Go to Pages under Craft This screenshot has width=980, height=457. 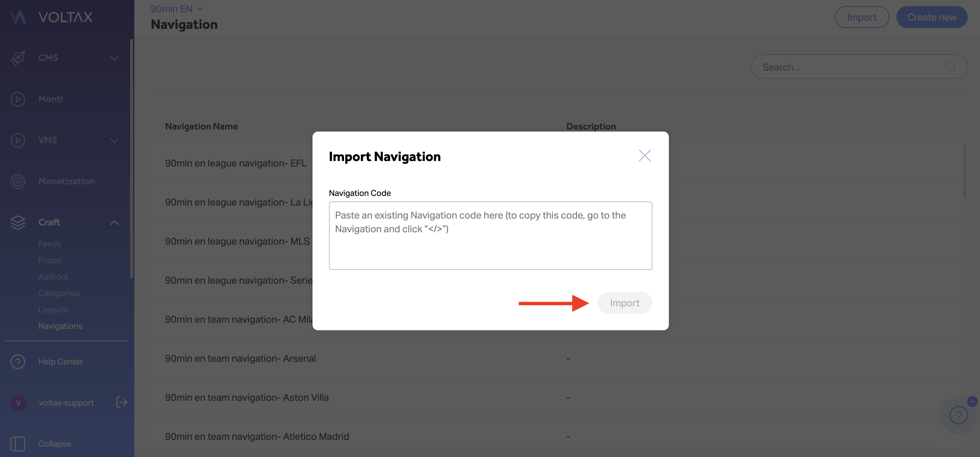tap(49, 260)
